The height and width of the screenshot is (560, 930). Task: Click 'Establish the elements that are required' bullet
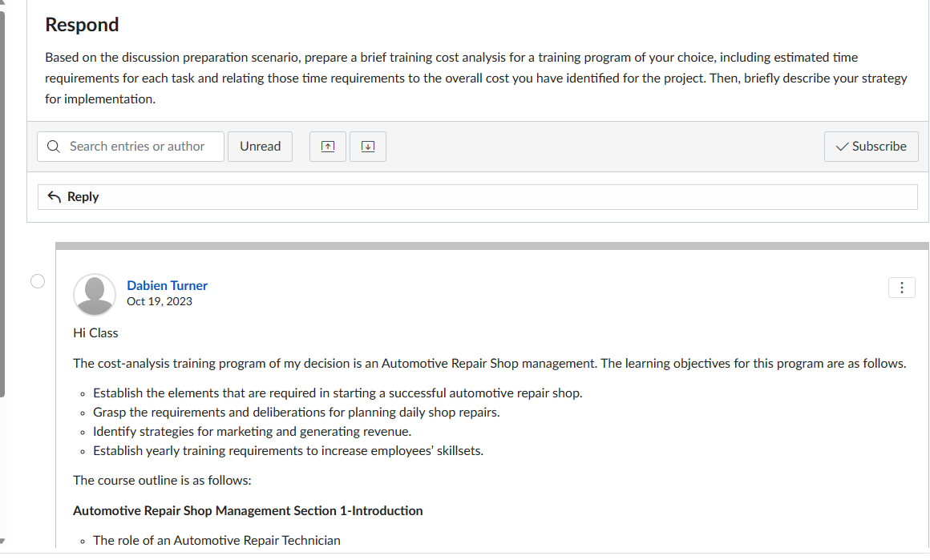[338, 393]
